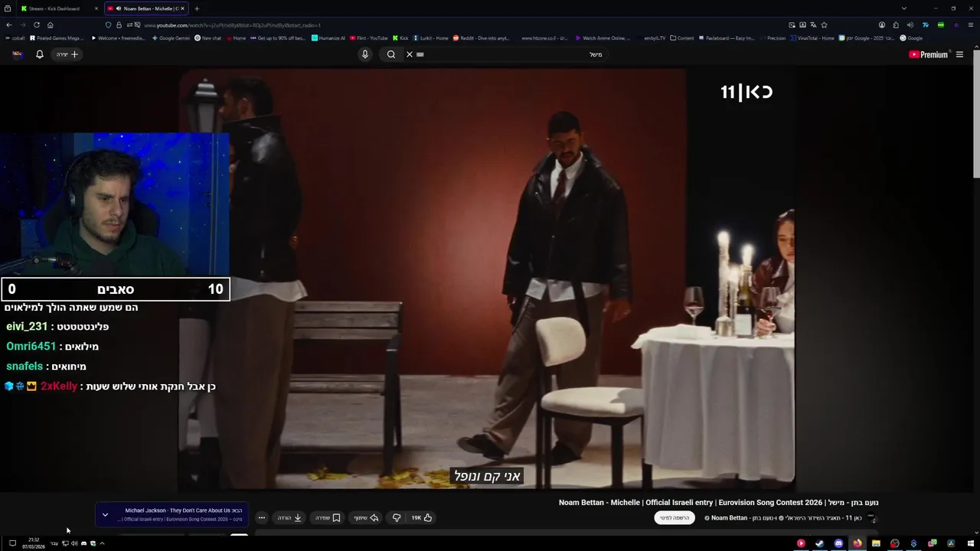Click the YouTube search magnifier icon
The width and height of the screenshot is (980, 551).
391,54
